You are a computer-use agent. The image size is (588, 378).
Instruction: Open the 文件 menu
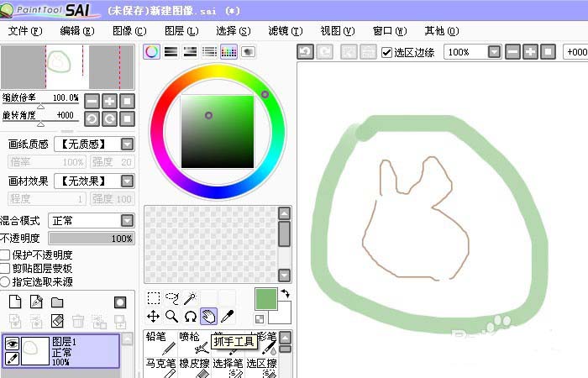pyautogui.click(x=25, y=31)
